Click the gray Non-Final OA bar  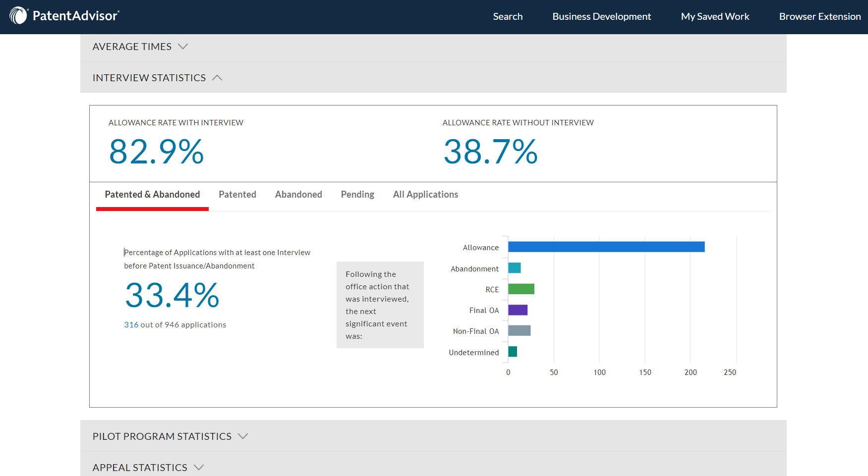coord(519,330)
